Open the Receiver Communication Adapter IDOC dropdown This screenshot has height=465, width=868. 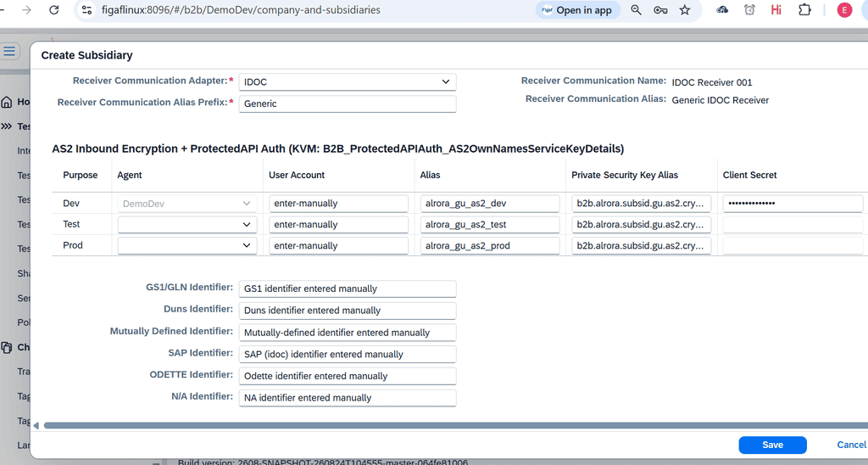click(x=348, y=82)
